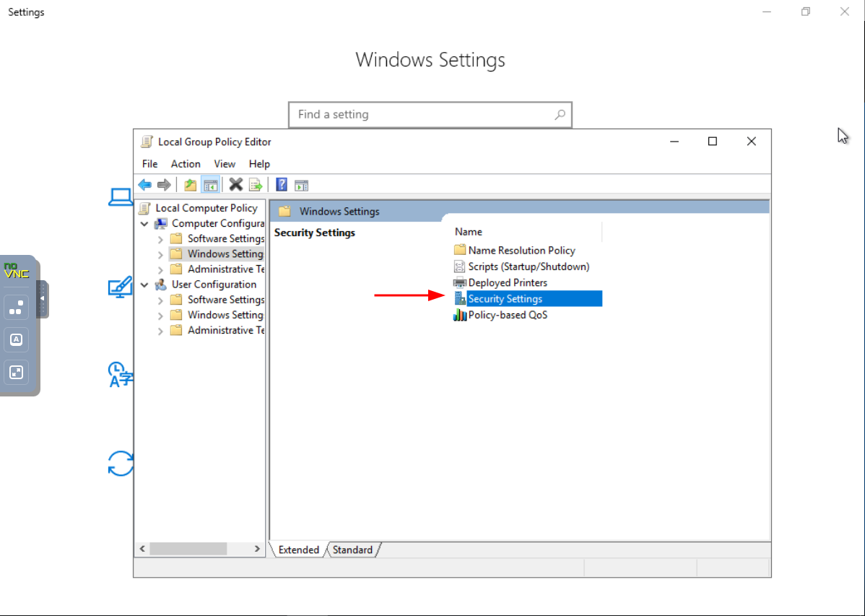Screen dimensions: 865x616
Task: Open the Action menu
Action: click(186, 164)
